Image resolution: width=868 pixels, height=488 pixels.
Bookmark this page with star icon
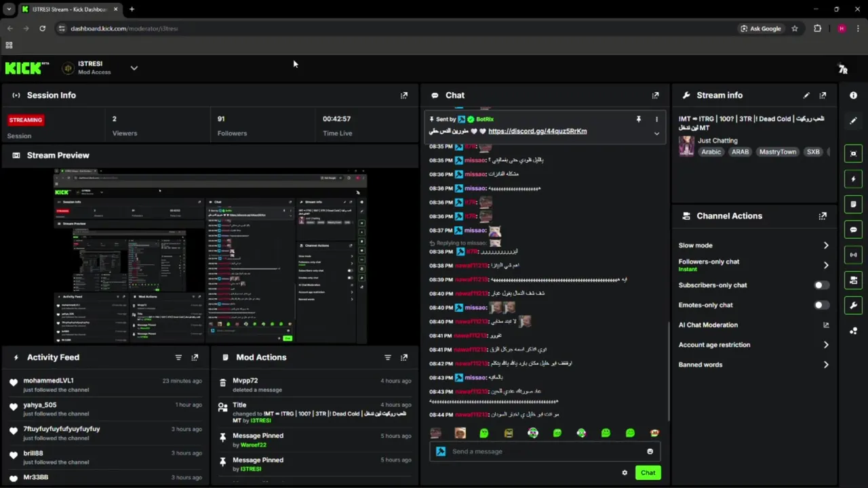[795, 28]
